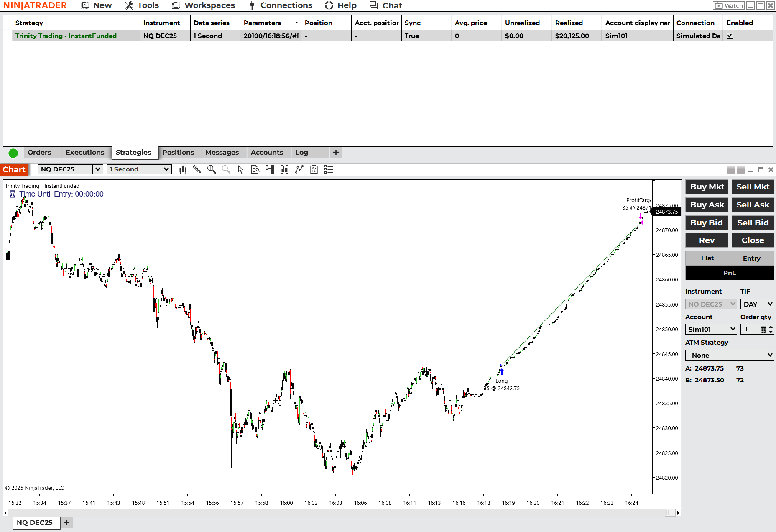Open the TIF dropdown showing DAY
This screenshot has height=532, width=776.
coord(757,304)
